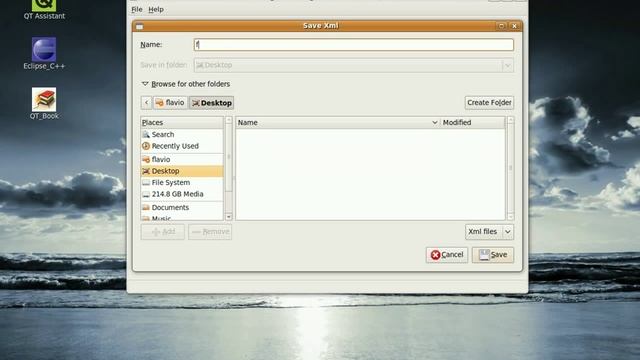This screenshot has height=360, width=640.
Task: Click the 214.8 GB Media drive icon
Action: (x=146, y=194)
